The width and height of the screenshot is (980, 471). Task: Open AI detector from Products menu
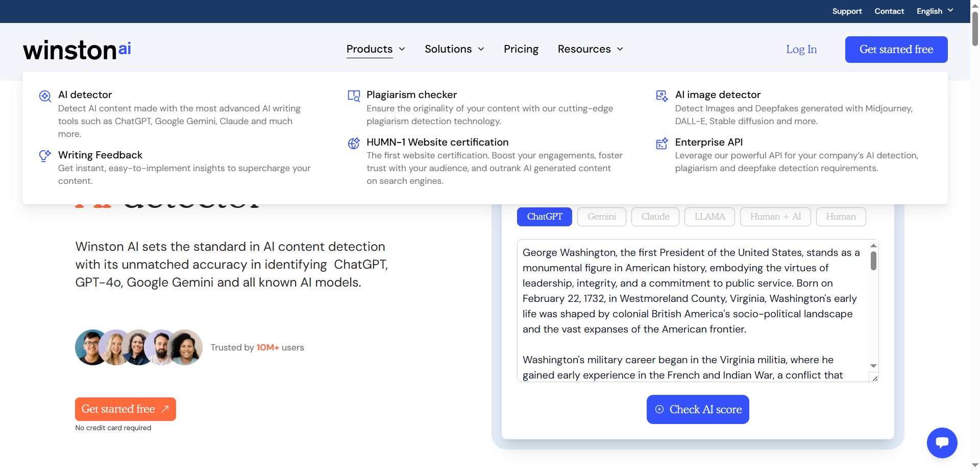85,95
